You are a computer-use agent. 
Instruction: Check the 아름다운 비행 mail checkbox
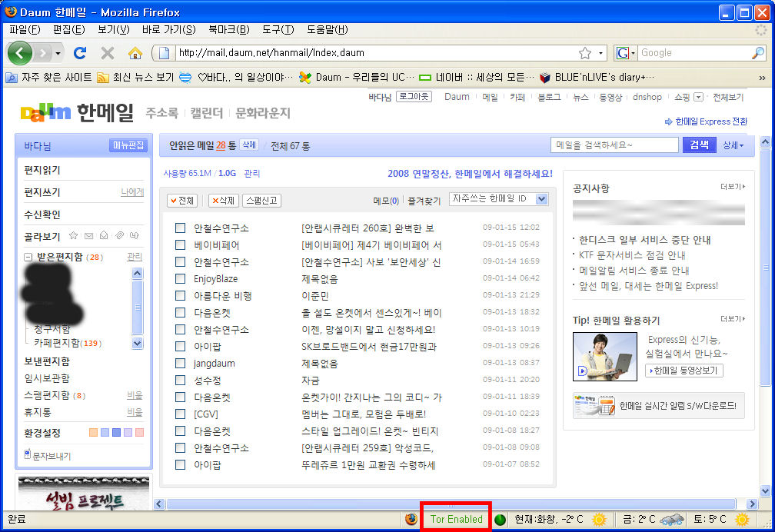click(181, 296)
